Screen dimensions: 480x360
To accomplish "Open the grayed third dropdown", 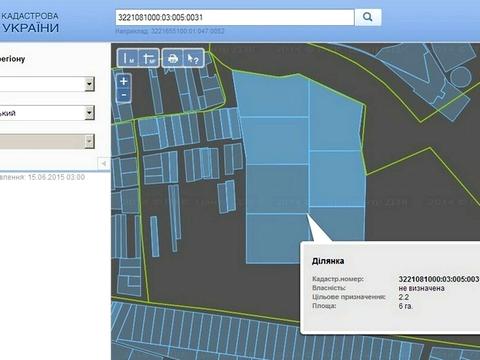I will (47, 142).
